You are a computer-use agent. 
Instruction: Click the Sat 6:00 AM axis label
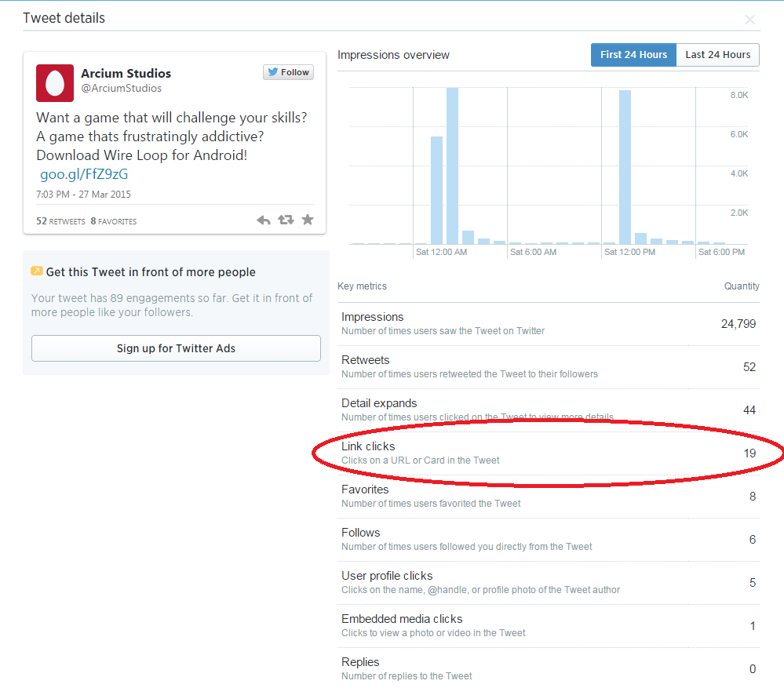point(533,252)
